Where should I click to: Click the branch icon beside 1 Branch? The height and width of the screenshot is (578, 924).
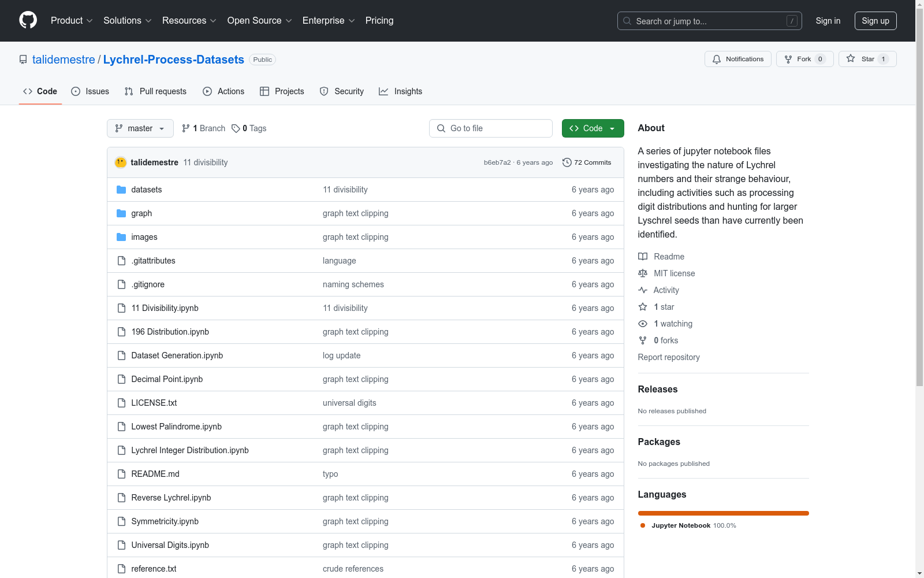[186, 128]
